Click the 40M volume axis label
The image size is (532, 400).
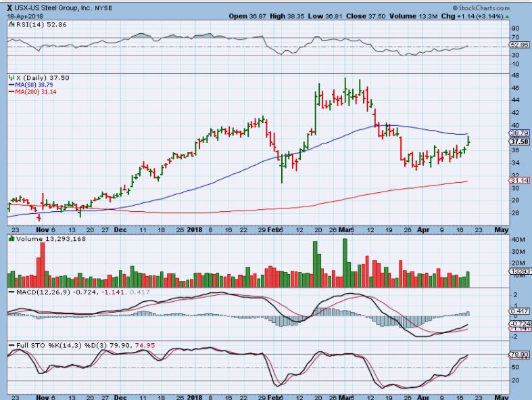518,240
